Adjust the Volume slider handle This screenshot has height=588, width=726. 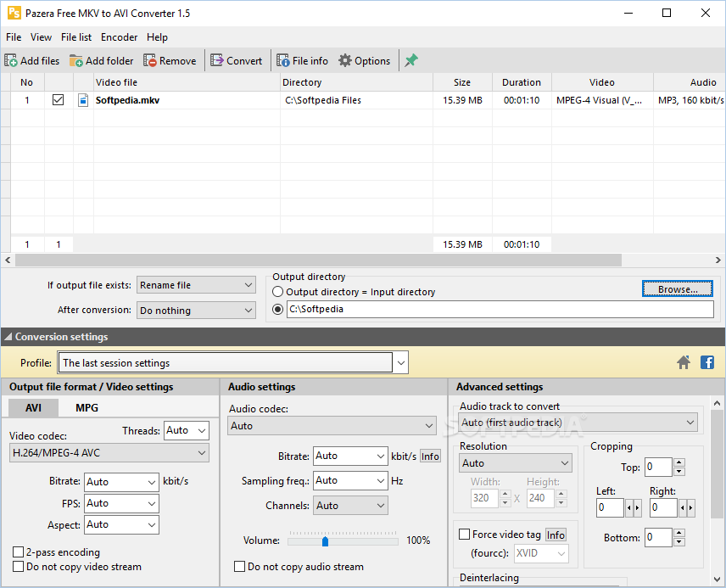point(325,541)
